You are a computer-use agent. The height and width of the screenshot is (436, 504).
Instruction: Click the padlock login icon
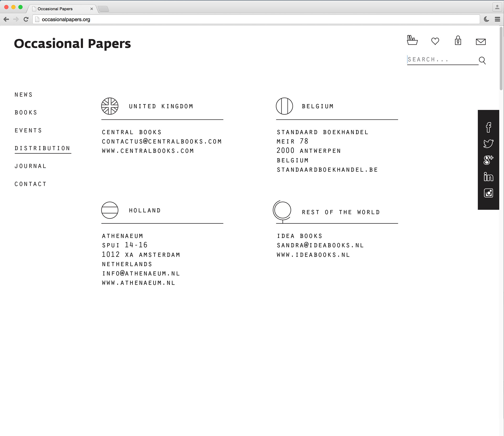[x=458, y=41]
